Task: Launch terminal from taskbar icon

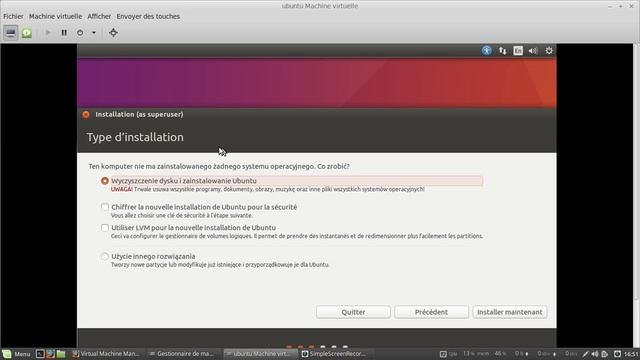Action: [x=40, y=354]
